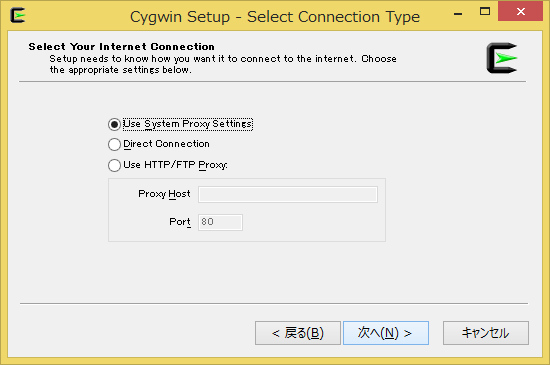Minimize the Cygwin Setup window
This screenshot has width=550, height=365.
(458, 12)
